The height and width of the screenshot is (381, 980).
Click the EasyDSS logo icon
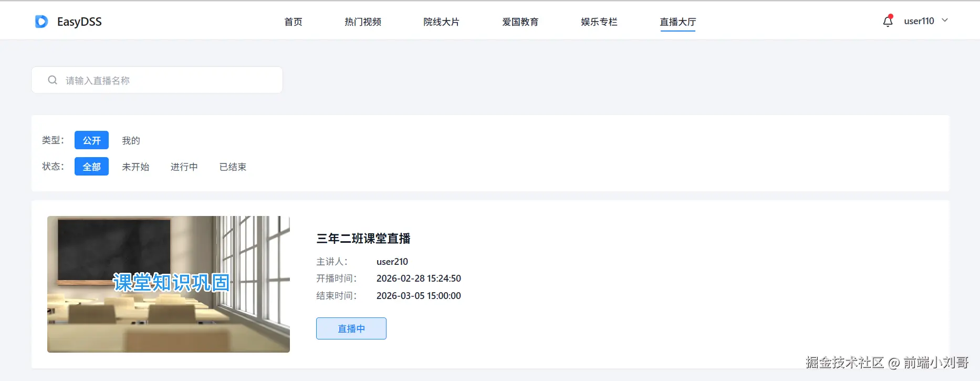click(x=41, y=22)
